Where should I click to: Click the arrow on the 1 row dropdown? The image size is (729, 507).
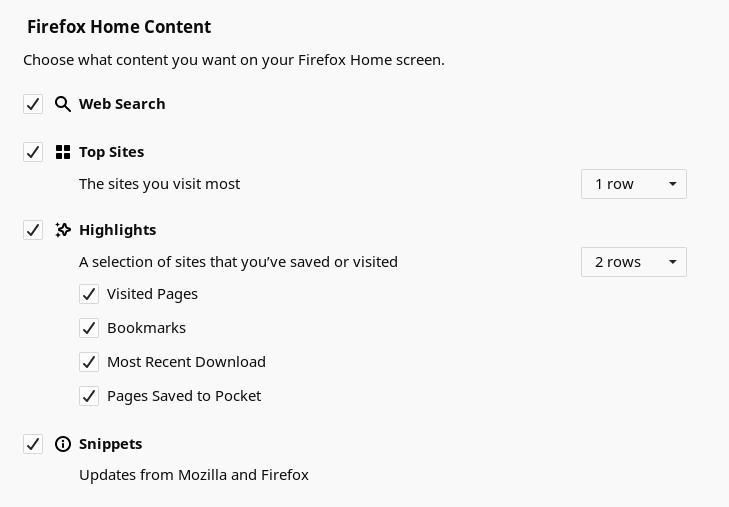pos(672,184)
